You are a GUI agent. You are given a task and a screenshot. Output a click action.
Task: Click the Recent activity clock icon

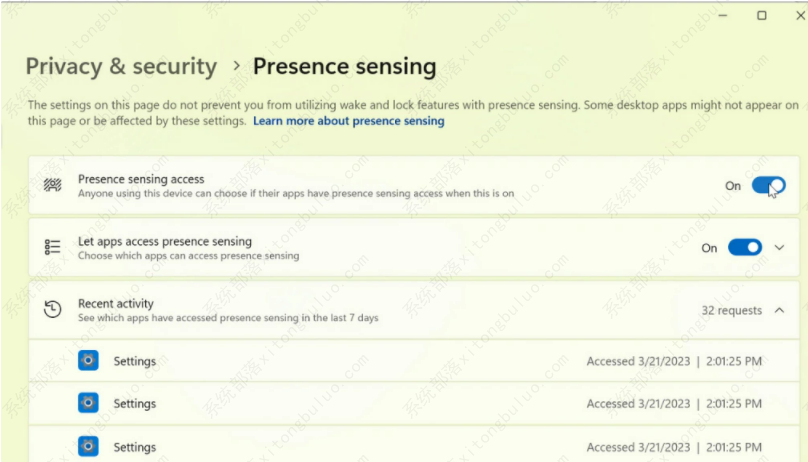coord(53,309)
